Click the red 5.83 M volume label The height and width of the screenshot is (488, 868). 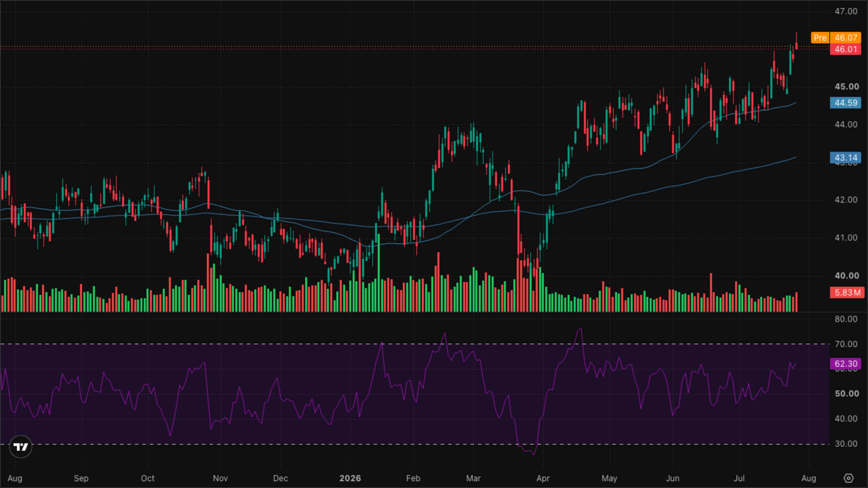847,292
